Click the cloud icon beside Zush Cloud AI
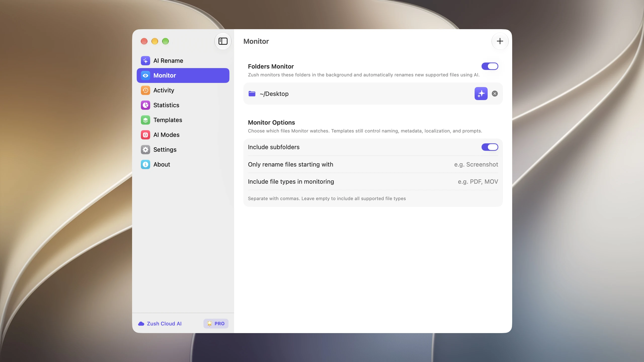This screenshot has width=644, height=362. pos(141,324)
